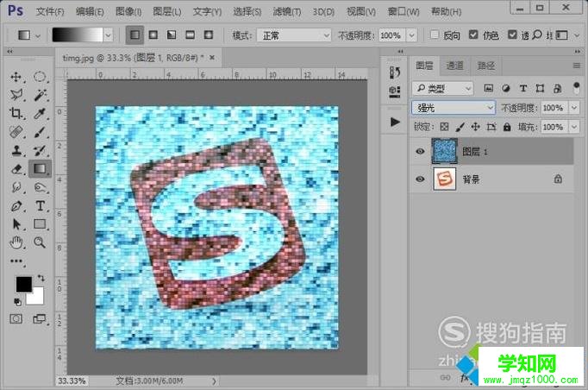
Task: Toggle lock image pixels brush icon
Action: [x=460, y=127]
